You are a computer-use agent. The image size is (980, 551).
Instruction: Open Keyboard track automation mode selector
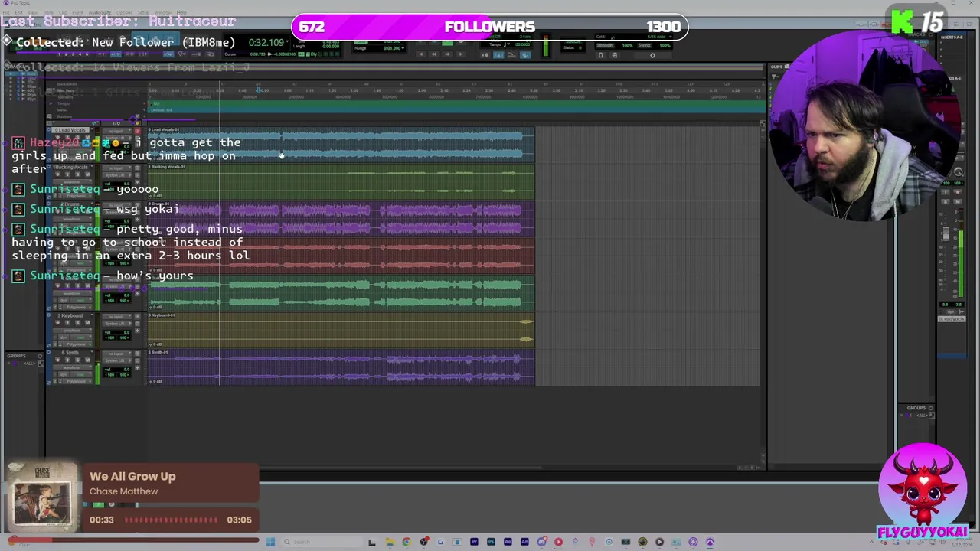(81, 337)
